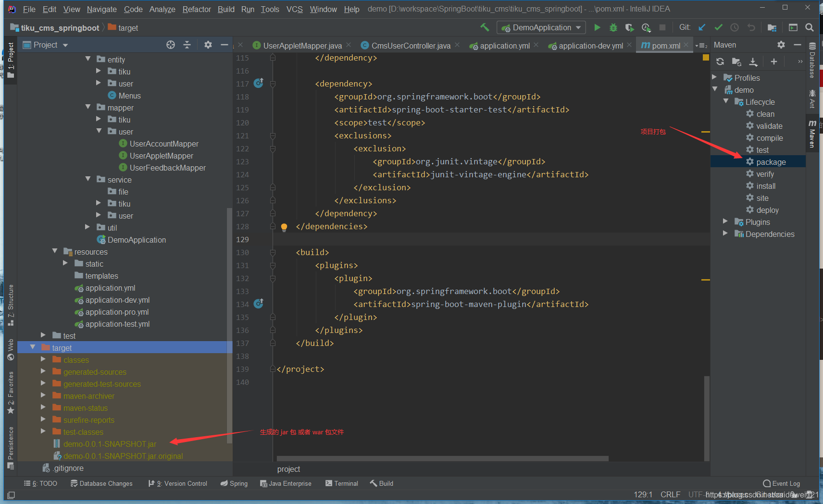This screenshot has height=504, width=823.
Task: Build the project using the hammer icon
Action: pos(485,27)
